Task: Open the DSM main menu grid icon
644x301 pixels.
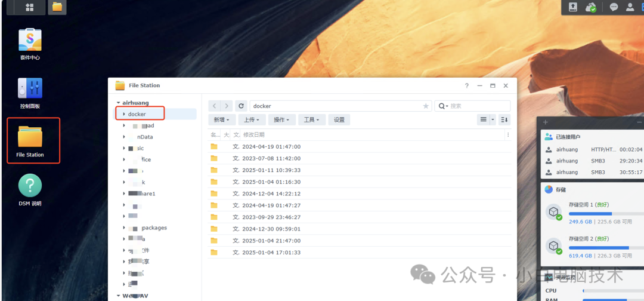Action: coord(30,7)
